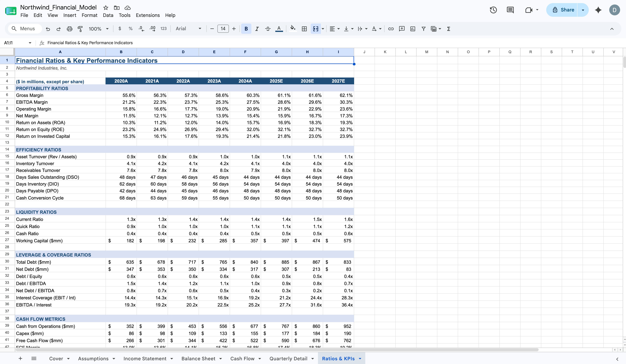Open the Arial font family dropdown

tap(189, 29)
